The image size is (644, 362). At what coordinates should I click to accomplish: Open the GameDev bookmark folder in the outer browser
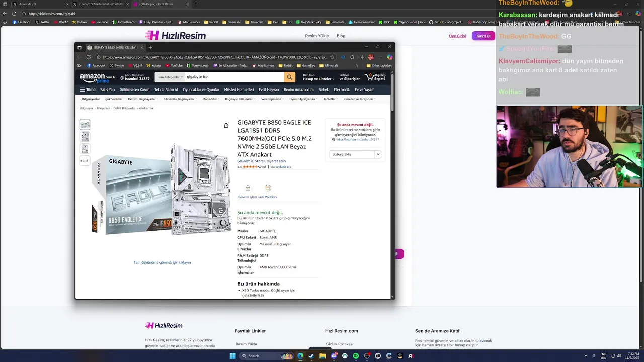click(x=231, y=22)
